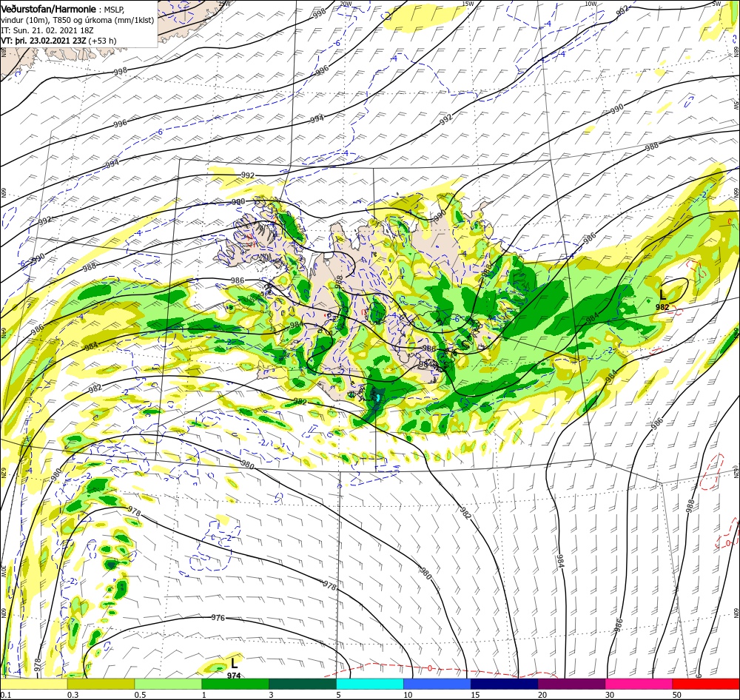Click the low pressure L marked 974
Screen dimensions: 740x700
[x=234, y=663]
